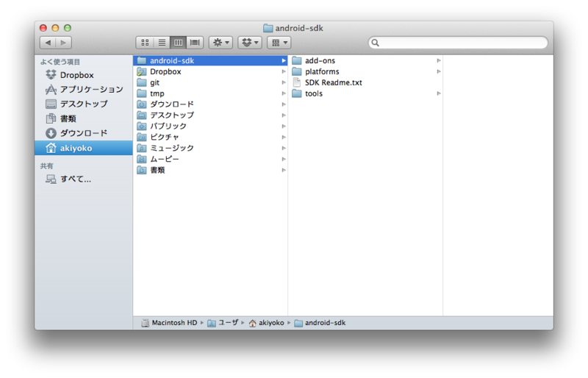Open ダウンロード in the sidebar

point(83,133)
